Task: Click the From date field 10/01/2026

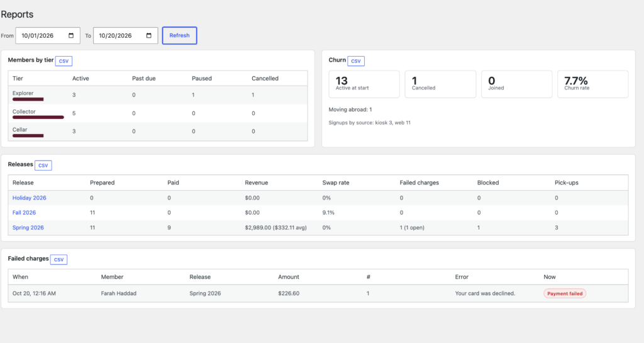Action: [48, 36]
